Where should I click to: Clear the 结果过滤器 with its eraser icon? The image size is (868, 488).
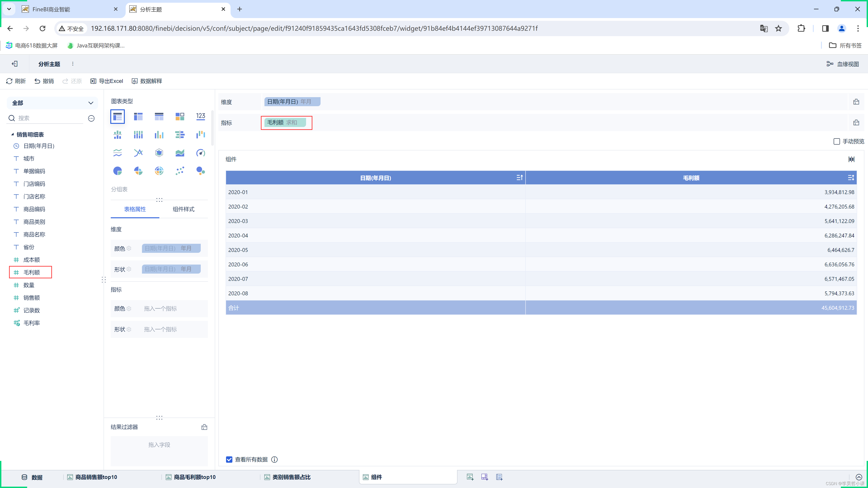pos(204,427)
